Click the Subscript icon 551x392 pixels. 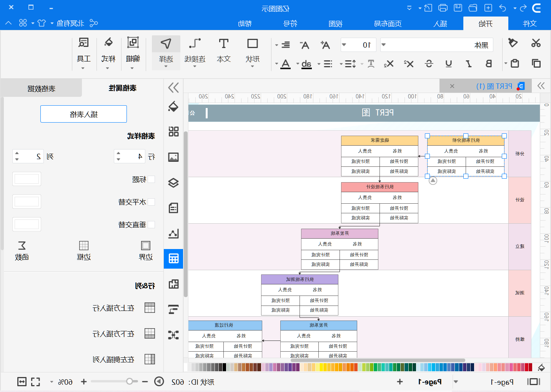(389, 64)
